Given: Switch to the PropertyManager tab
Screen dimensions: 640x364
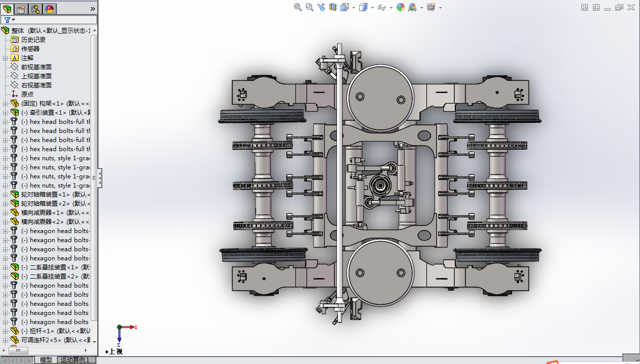Looking at the screenshot, I should [x=21, y=9].
